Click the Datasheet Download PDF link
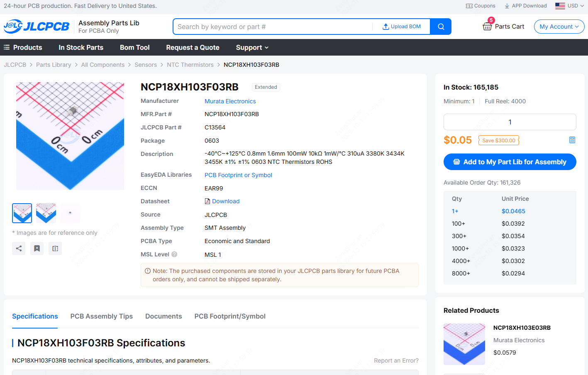The height and width of the screenshot is (375, 588). click(222, 201)
